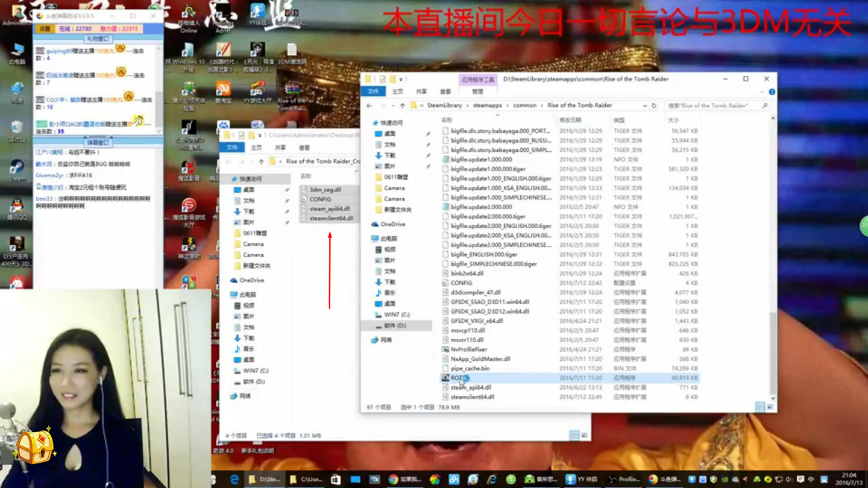Viewport: 868px width, 488px height.
Task: Switch front window to large icons view
Action: [x=770, y=407]
